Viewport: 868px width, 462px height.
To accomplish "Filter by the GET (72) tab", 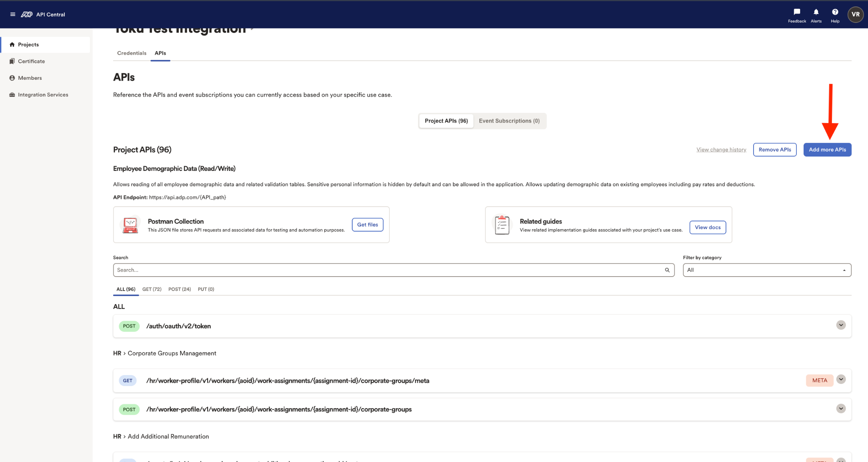I will [x=152, y=289].
